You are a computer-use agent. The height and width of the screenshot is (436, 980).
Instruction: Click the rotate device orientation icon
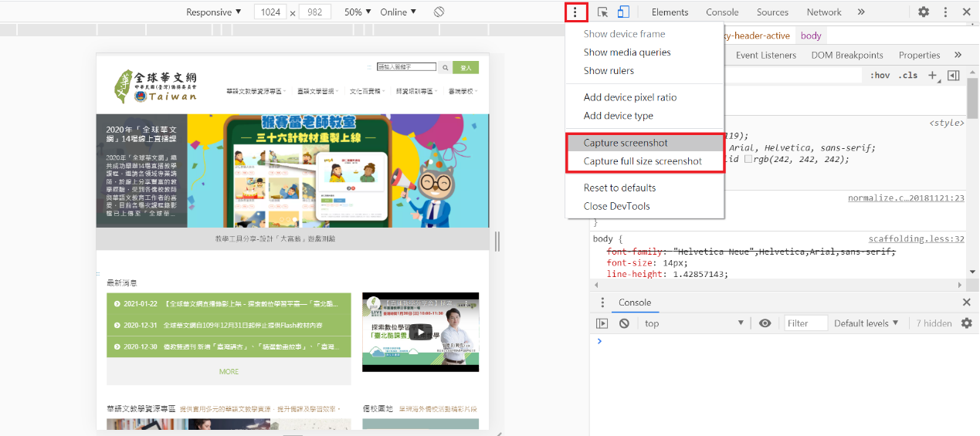click(439, 12)
